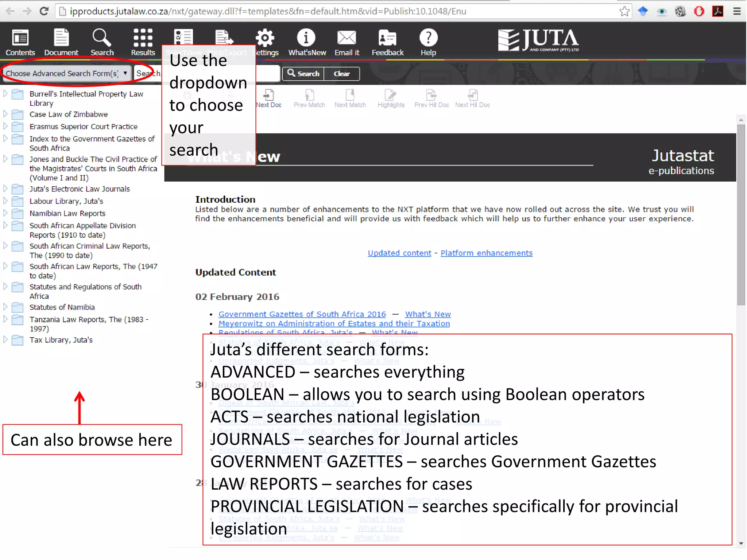The image size is (747, 560).
Task: Select Tanzania Law Reports (1983 - 1997)
Action: pos(89,324)
